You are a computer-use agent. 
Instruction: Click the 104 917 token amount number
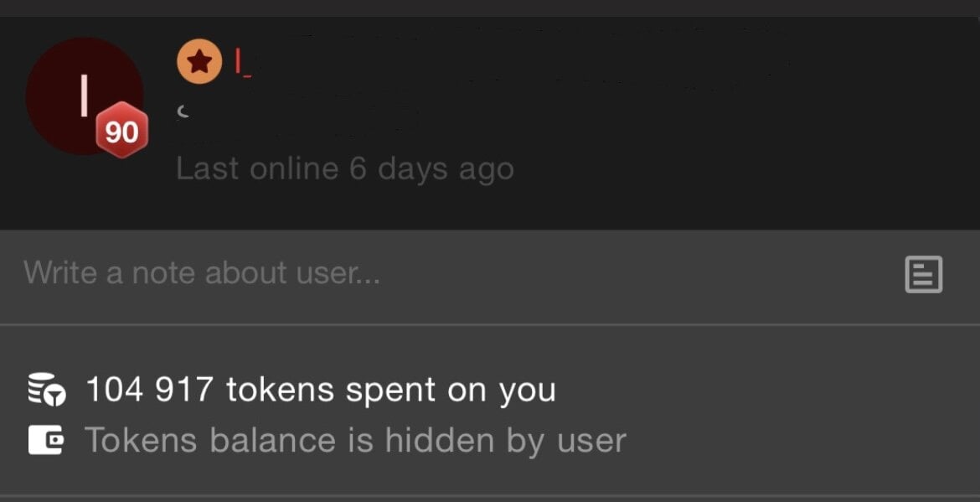[150, 390]
